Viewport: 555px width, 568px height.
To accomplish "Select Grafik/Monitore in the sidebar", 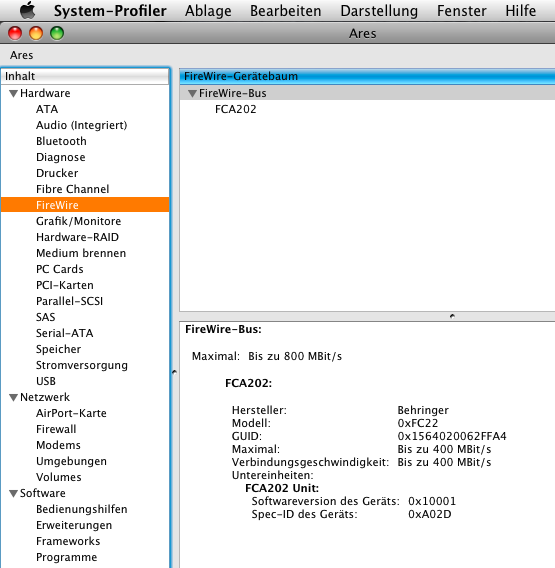I will (78, 221).
